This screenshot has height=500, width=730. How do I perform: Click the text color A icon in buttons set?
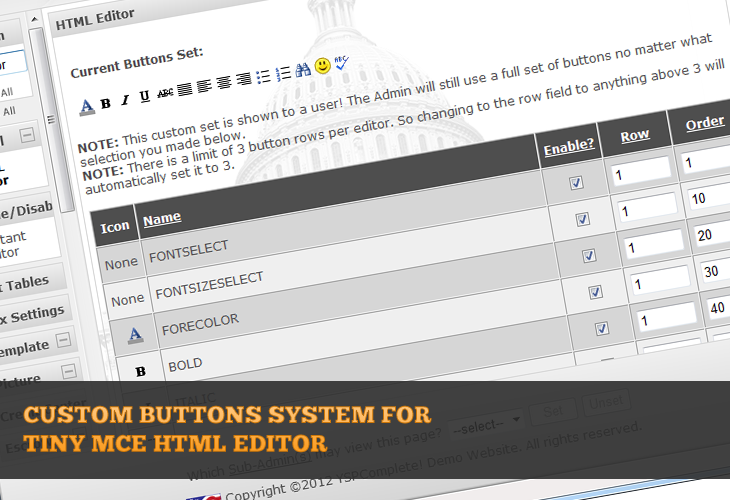pyautogui.click(x=87, y=107)
